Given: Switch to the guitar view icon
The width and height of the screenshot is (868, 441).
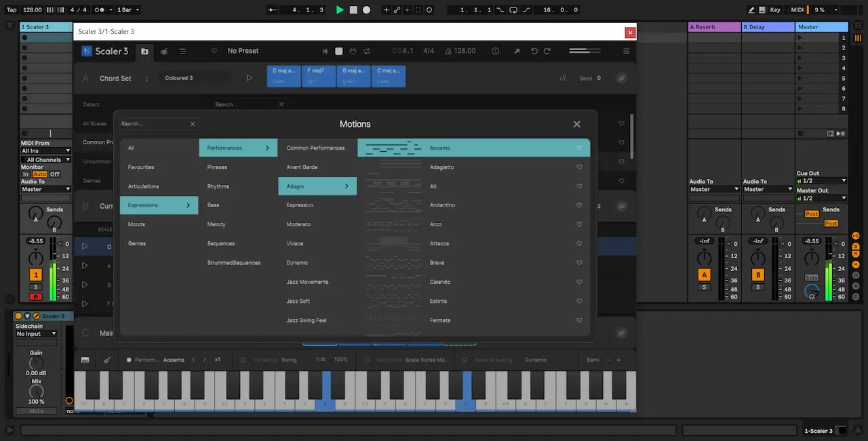Looking at the screenshot, I should click(x=107, y=360).
